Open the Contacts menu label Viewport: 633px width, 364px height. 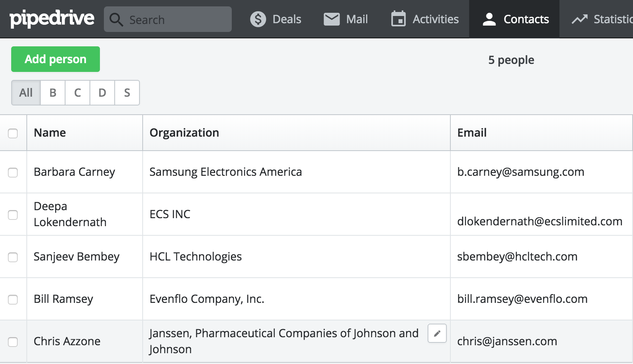pos(526,19)
